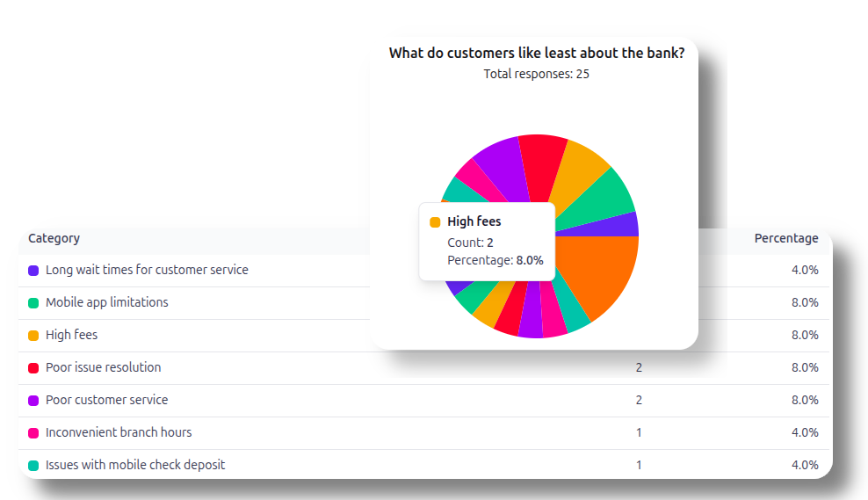This screenshot has width=868, height=500.
Task: Click the chart title about the bank
Action: (536, 53)
